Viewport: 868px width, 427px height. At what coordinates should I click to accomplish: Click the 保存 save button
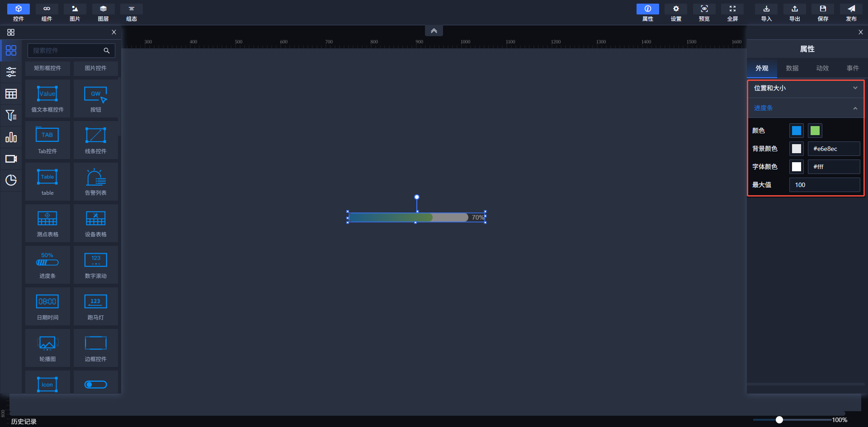(x=823, y=13)
